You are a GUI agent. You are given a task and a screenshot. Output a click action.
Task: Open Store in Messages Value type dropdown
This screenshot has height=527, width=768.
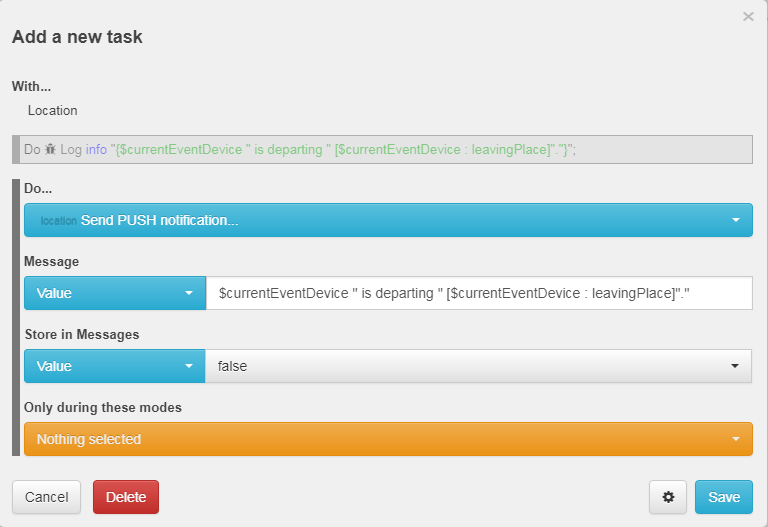tap(115, 366)
